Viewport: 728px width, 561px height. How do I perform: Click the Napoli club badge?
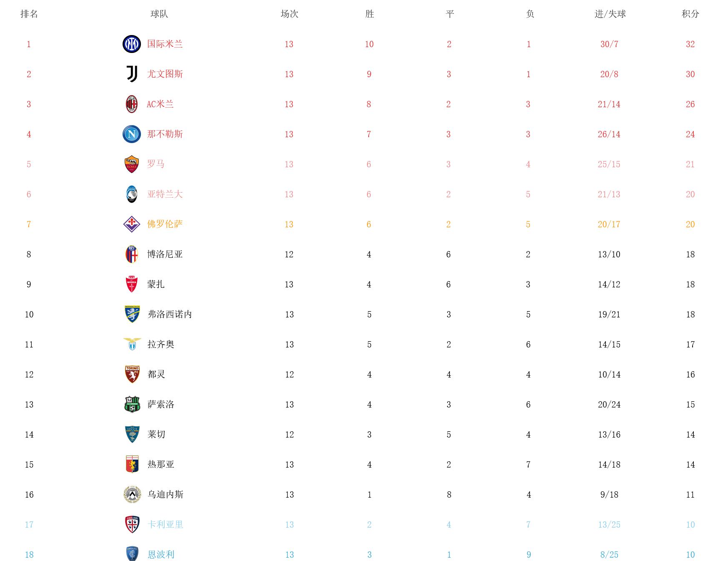[131, 134]
